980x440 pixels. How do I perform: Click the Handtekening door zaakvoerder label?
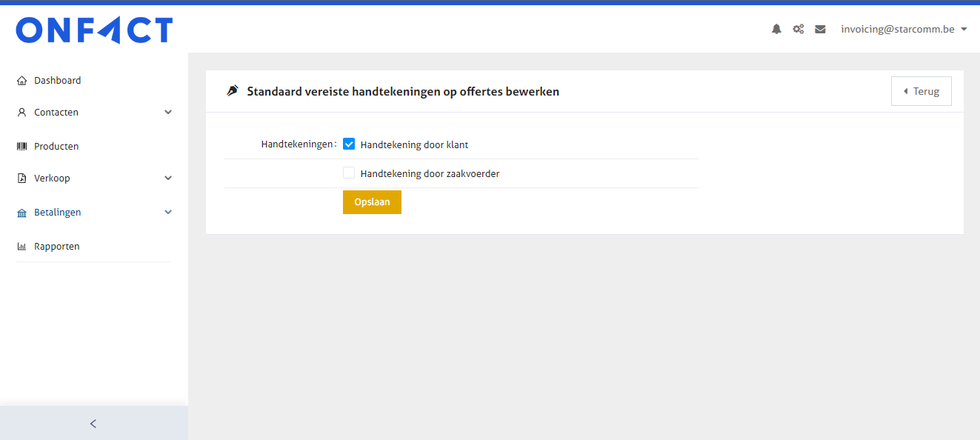point(430,174)
